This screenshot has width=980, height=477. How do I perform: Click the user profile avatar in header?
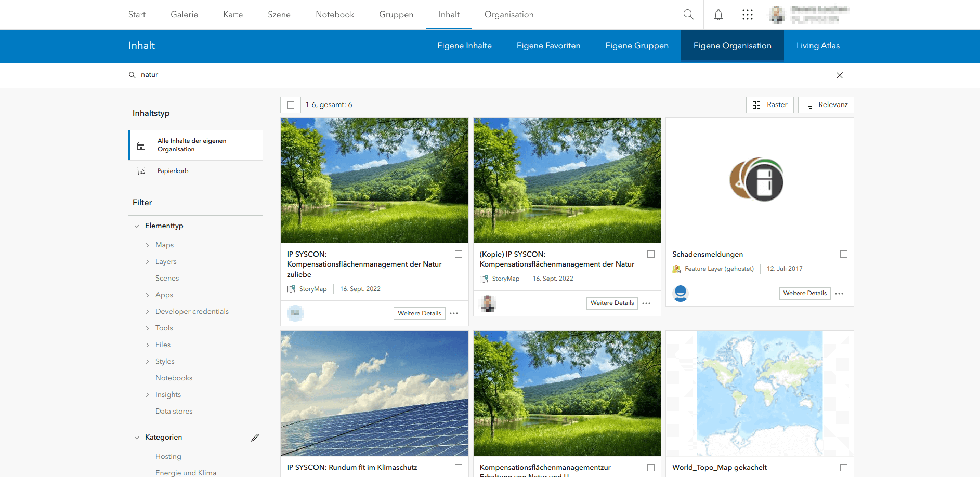(x=777, y=15)
